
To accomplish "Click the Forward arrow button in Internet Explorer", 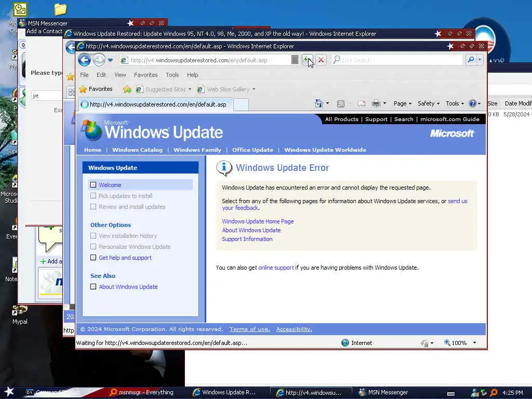I will click(99, 60).
